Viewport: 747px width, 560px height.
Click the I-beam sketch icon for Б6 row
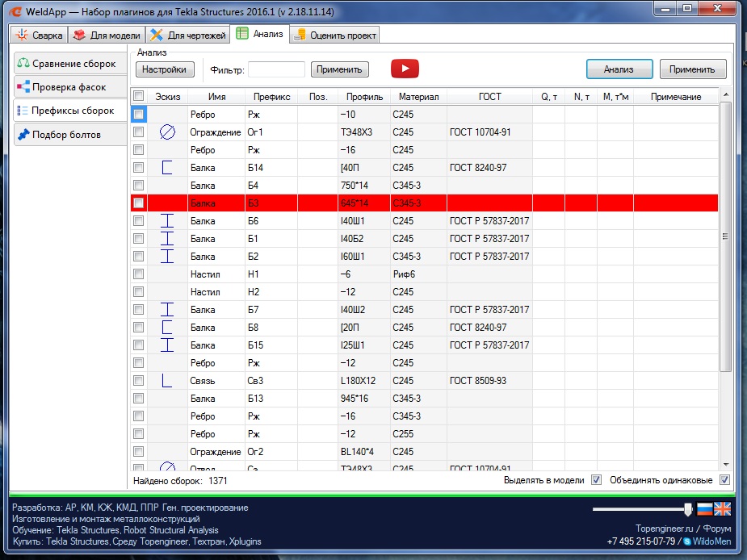coord(167,221)
